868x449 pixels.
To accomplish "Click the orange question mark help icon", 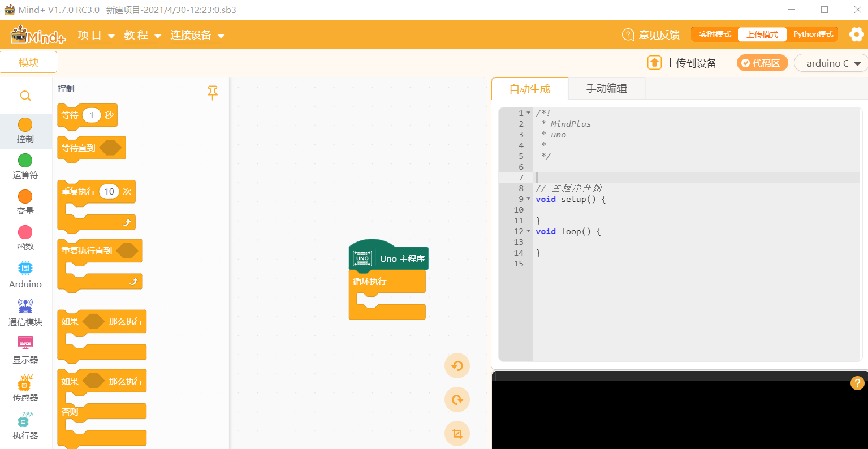I will [857, 383].
